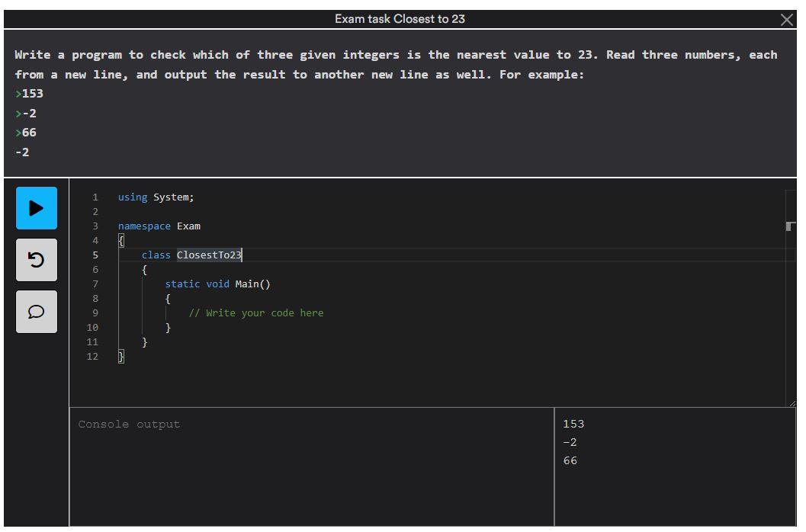Click the 'static void Main()' line
The height and width of the screenshot is (532, 806).
pos(217,284)
